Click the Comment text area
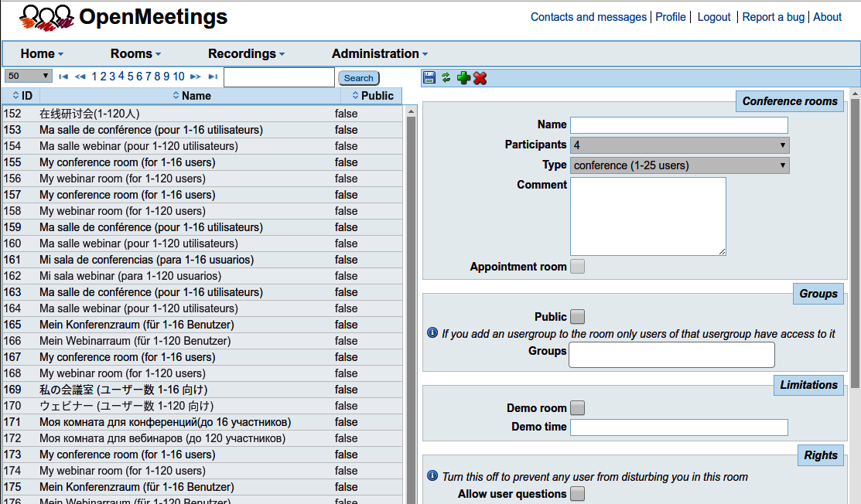The image size is (861, 504). click(648, 216)
